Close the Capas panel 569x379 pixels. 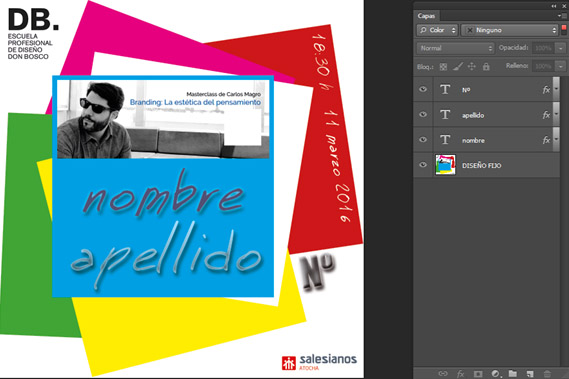pyautogui.click(x=564, y=6)
